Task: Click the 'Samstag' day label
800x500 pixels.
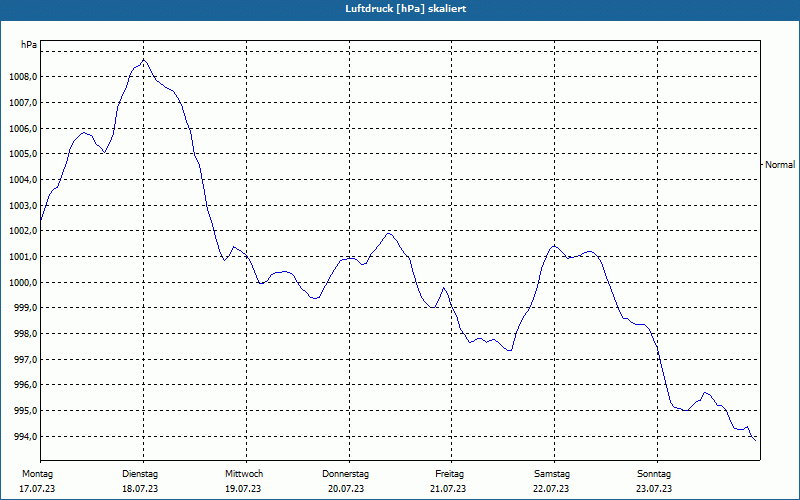Action: [x=552, y=474]
